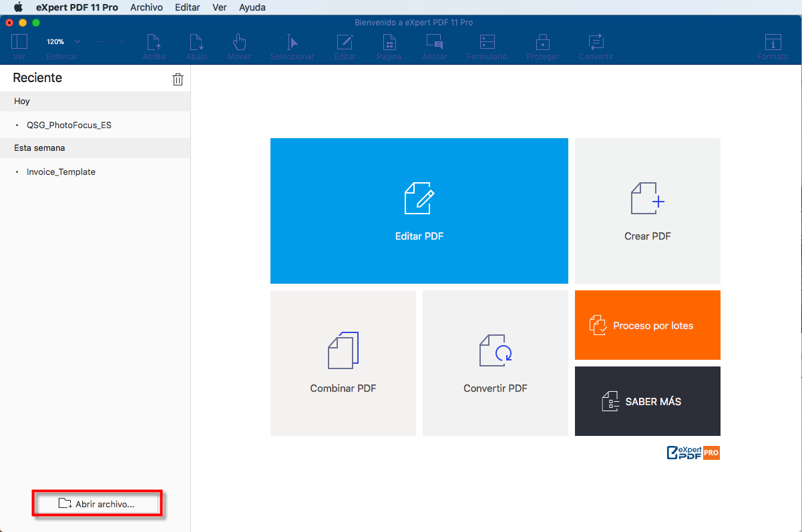
Task: Click the eXpert PDF PRO logo
Action: (x=693, y=453)
